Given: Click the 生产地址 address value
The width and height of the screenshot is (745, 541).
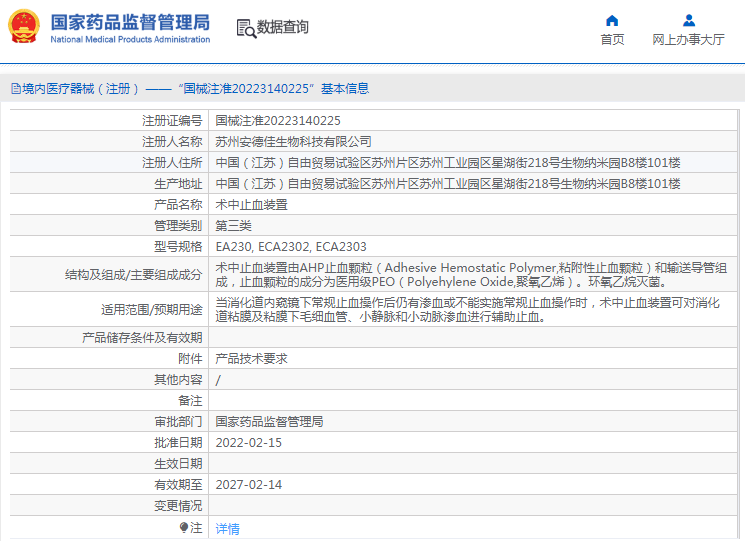Looking at the screenshot, I should (448, 183).
